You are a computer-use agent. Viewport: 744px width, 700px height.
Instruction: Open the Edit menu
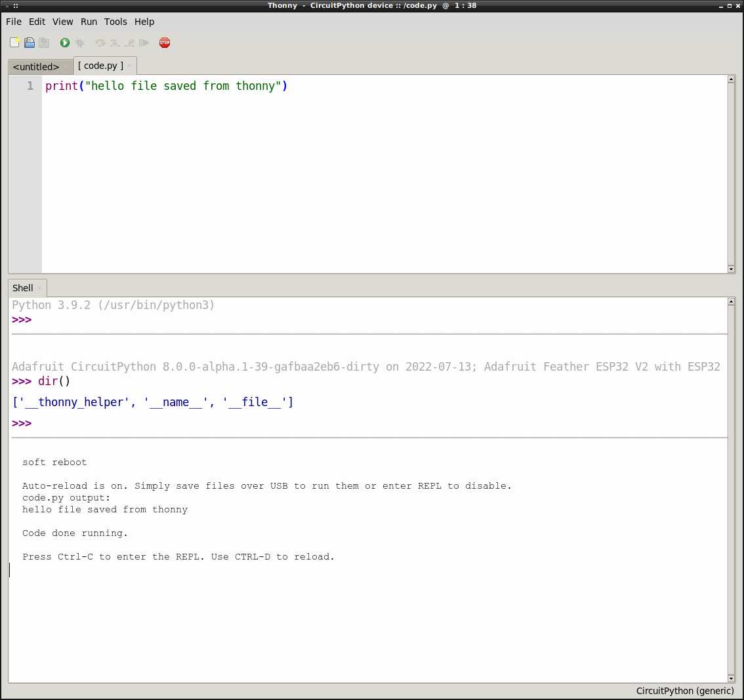[x=37, y=22]
